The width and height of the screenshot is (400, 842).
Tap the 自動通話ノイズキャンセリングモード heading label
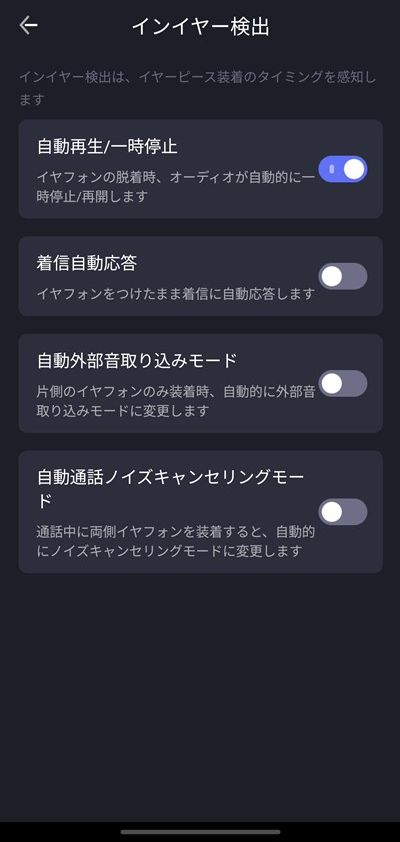click(171, 488)
